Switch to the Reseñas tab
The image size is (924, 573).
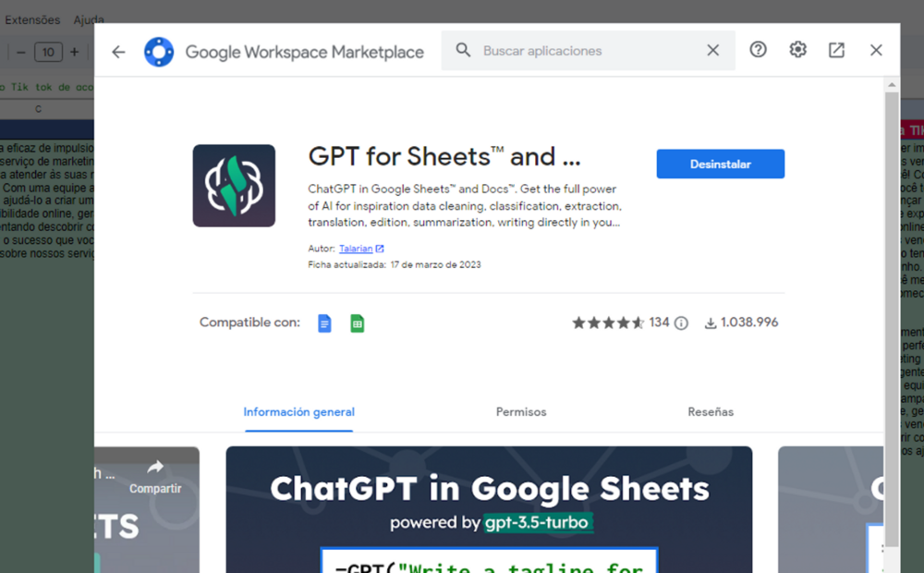[x=711, y=412]
